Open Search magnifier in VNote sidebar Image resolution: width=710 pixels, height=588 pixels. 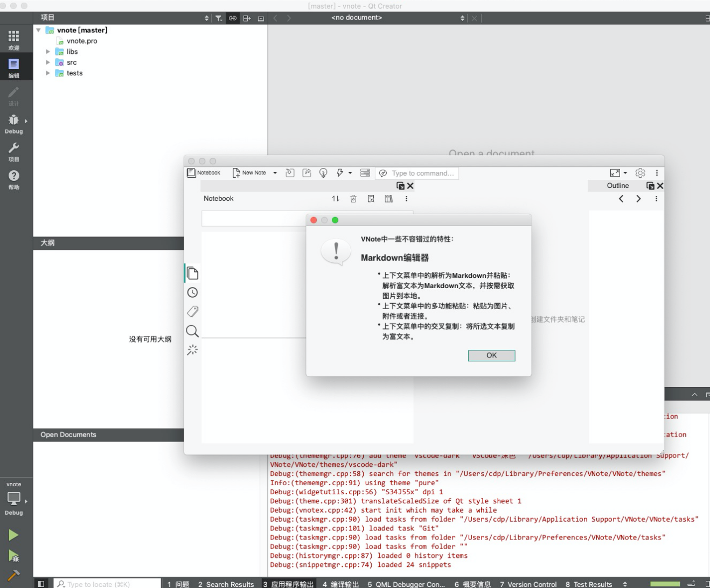(x=192, y=331)
